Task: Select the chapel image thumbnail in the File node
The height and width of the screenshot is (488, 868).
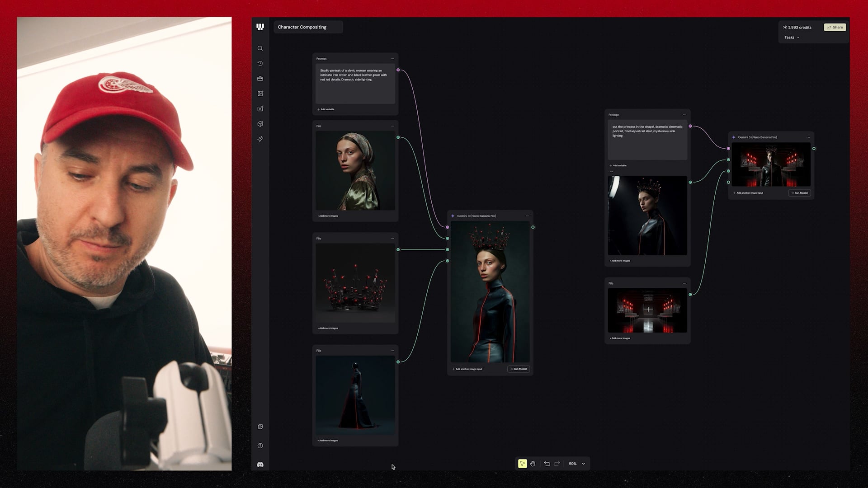Action: pyautogui.click(x=647, y=310)
